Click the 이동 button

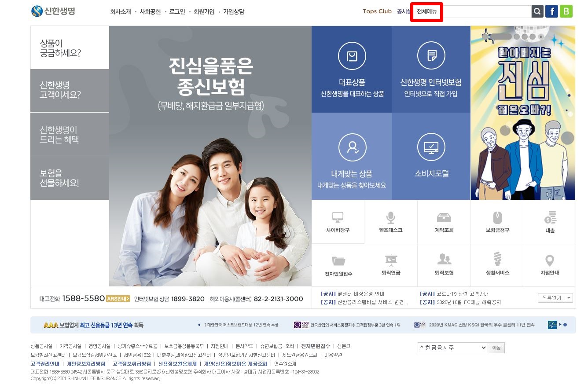496,348
